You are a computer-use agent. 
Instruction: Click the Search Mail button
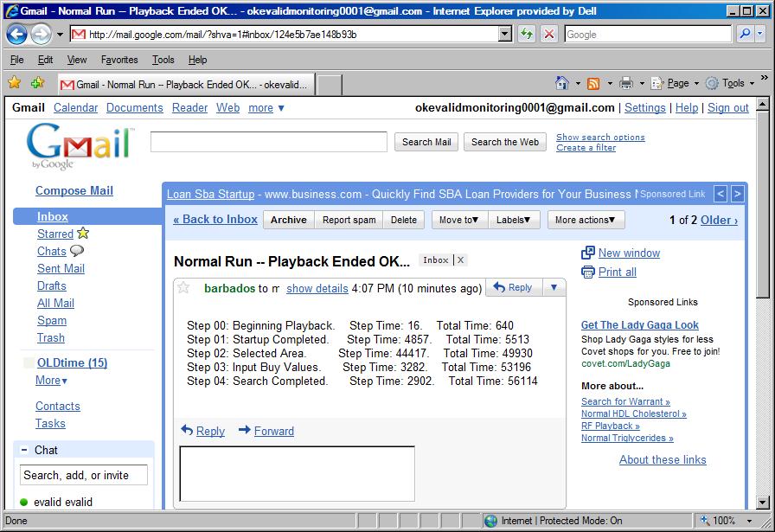click(426, 142)
